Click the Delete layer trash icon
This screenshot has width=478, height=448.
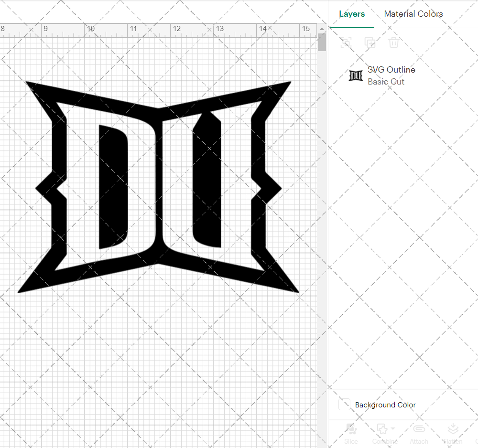[393, 43]
